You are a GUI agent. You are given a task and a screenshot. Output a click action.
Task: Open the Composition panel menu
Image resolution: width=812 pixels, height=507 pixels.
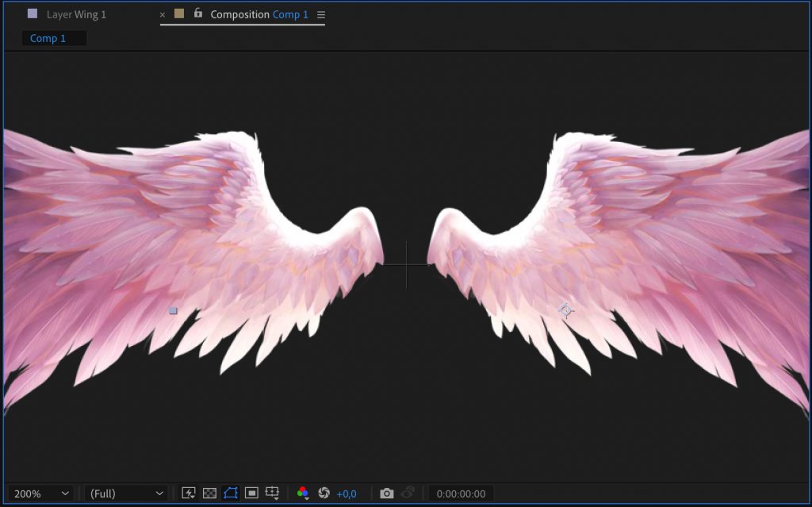tap(322, 13)
